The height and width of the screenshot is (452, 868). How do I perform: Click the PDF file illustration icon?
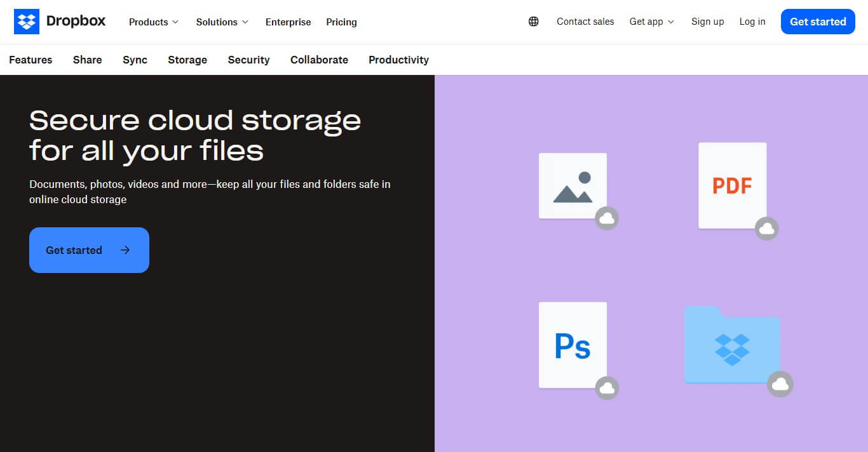click(x=732, y=186)
